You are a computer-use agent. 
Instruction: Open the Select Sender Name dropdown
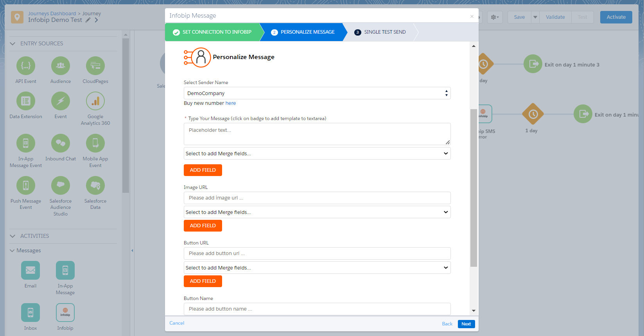coord(317,93)
